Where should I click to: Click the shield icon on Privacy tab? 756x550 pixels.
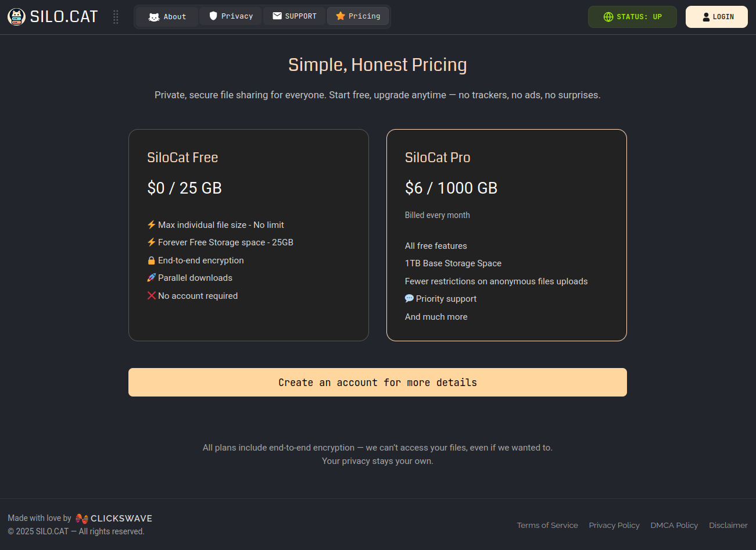click(213, 16)
